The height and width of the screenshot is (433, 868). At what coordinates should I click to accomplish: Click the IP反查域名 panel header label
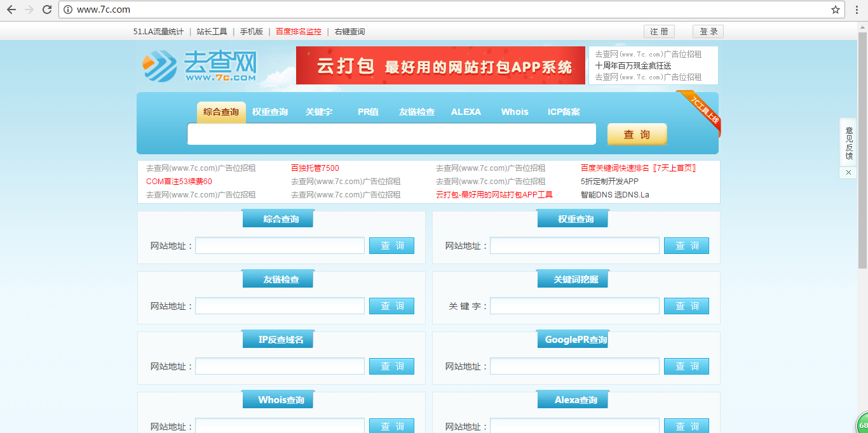[x=278, y=340]
